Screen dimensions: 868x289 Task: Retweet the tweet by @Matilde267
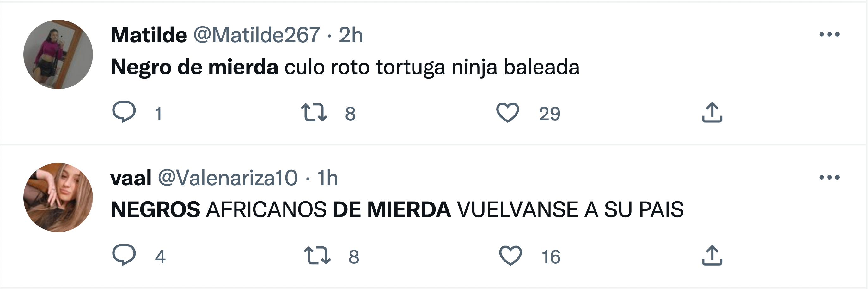(314, 112)
